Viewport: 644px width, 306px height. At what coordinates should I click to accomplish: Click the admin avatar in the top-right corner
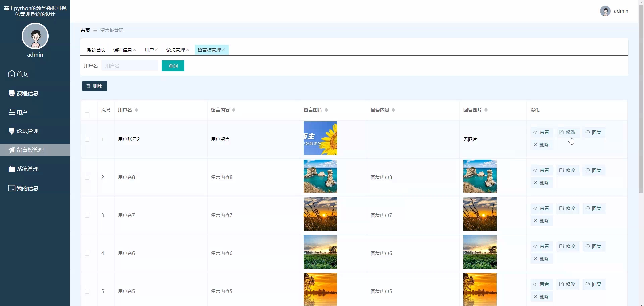coord(605,11)
